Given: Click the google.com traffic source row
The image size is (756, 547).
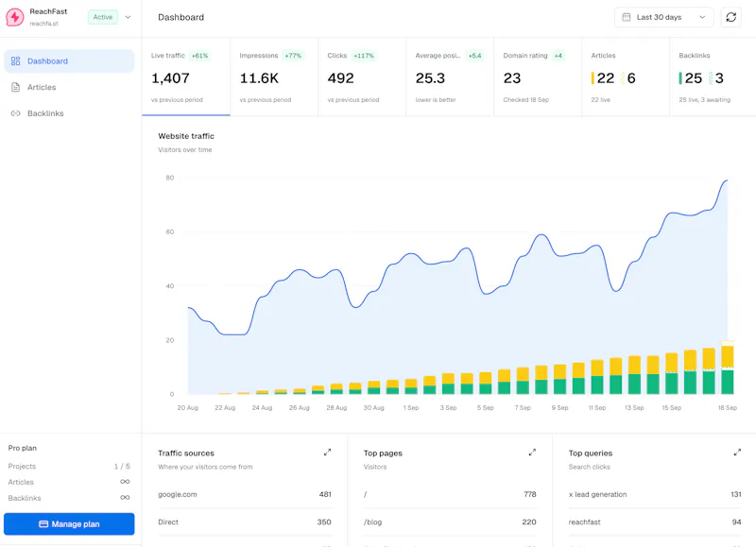Looking at the screenshot, I should 245,494.
